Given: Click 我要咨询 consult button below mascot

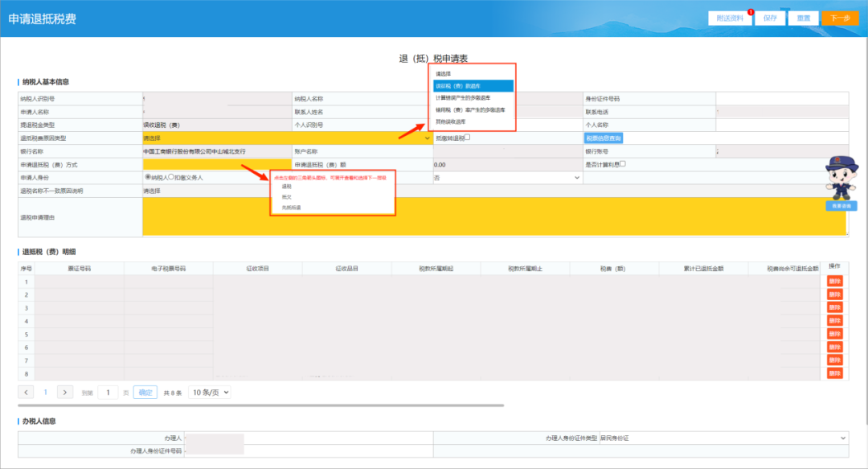Looking at the screenshot, I should pos(841,206).
